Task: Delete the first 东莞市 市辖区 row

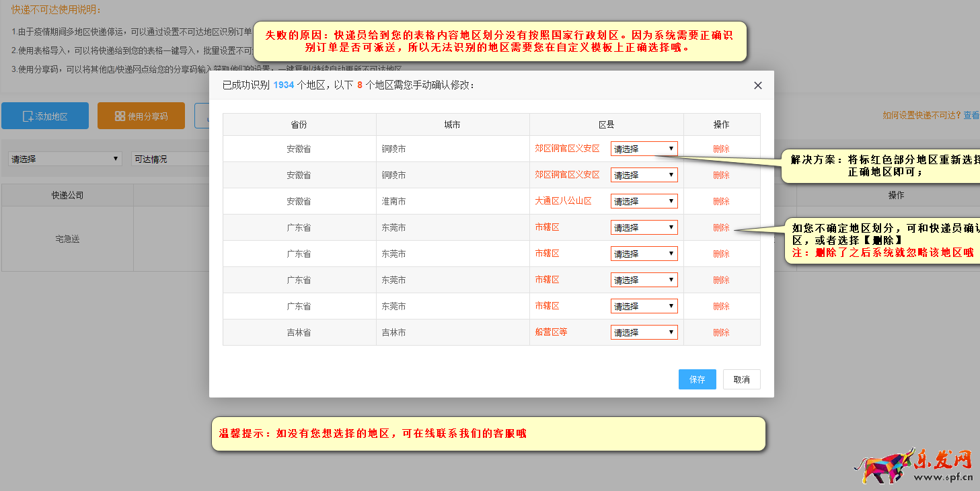Action: pos(721,227)
